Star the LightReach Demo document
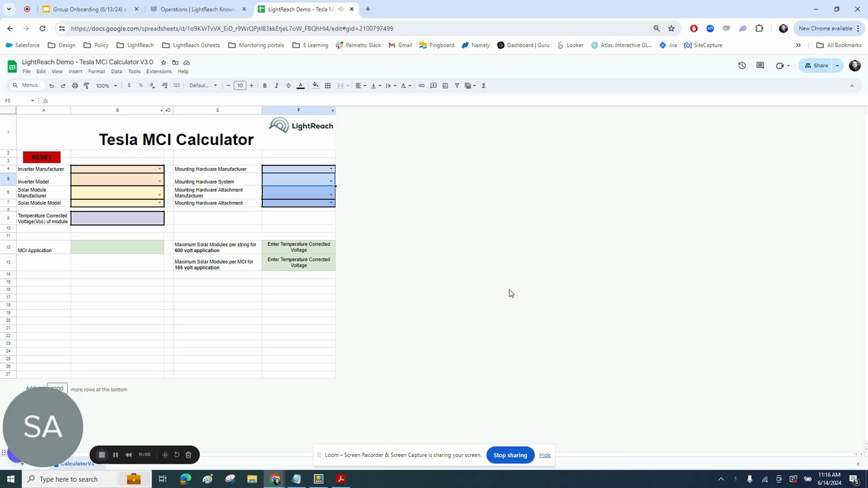The image size is (868, 488). coord(163,62)
